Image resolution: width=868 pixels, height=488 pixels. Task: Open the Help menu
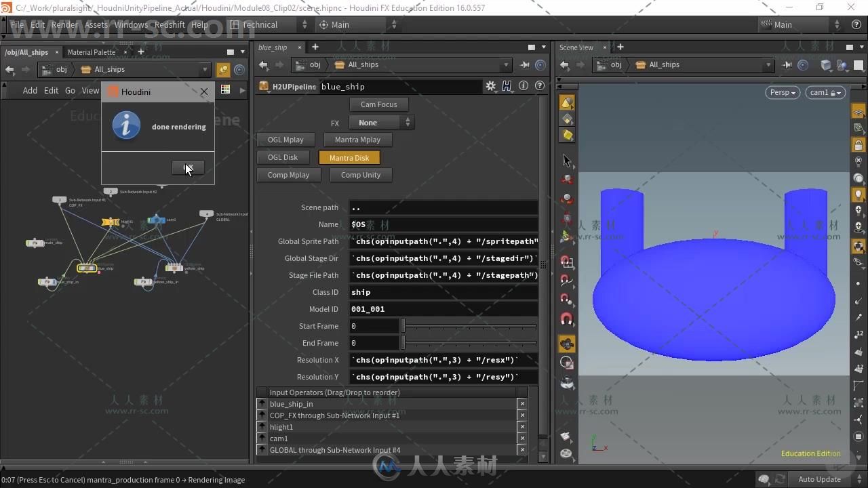point(199,24)
